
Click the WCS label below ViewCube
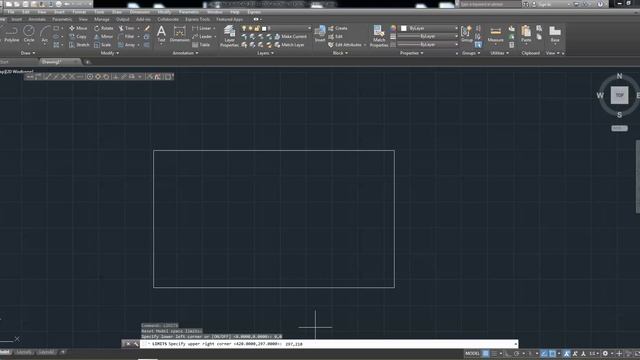[619, 128]
